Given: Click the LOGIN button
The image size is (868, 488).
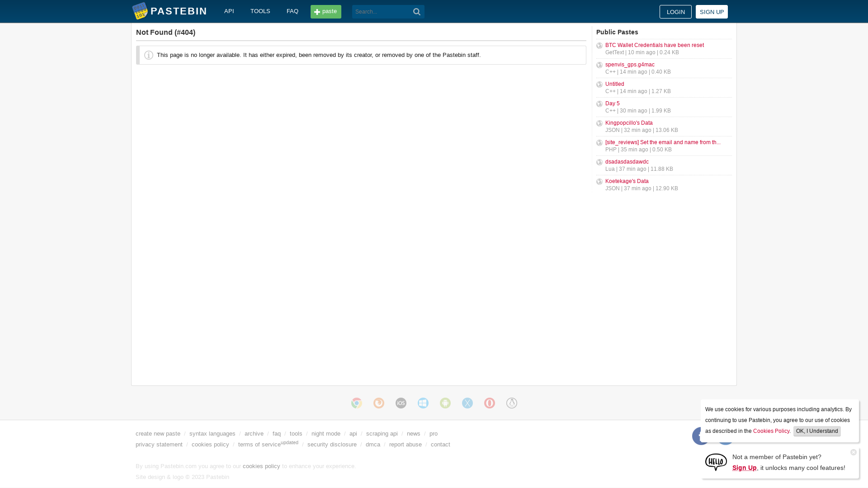Looking at the screenshot, I should (x=675, y=12).
